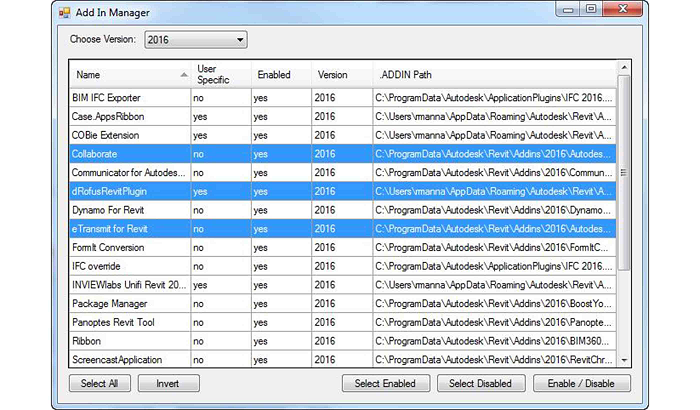700x410 pixels.
Task: Select the ScreencastApplication row
Action: pos(342,360)
